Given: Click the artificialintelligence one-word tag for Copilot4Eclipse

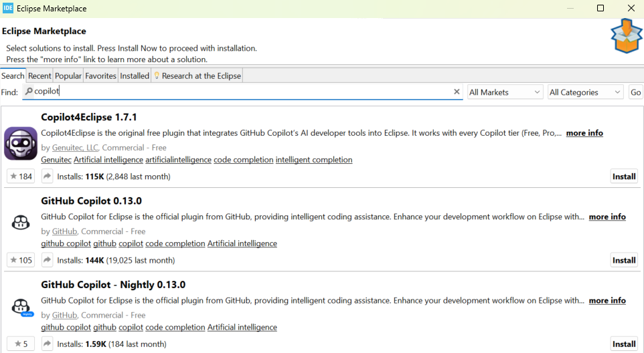Looking at the screenshot, I should coord(178,160).
